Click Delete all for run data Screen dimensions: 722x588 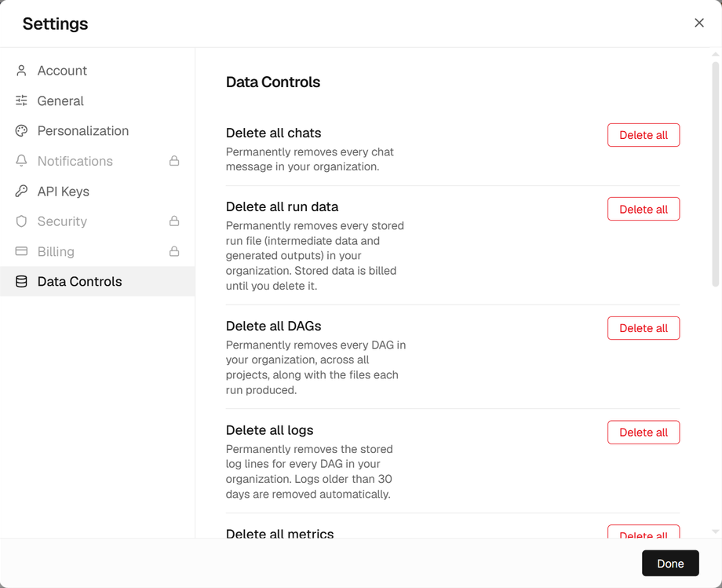644,209
